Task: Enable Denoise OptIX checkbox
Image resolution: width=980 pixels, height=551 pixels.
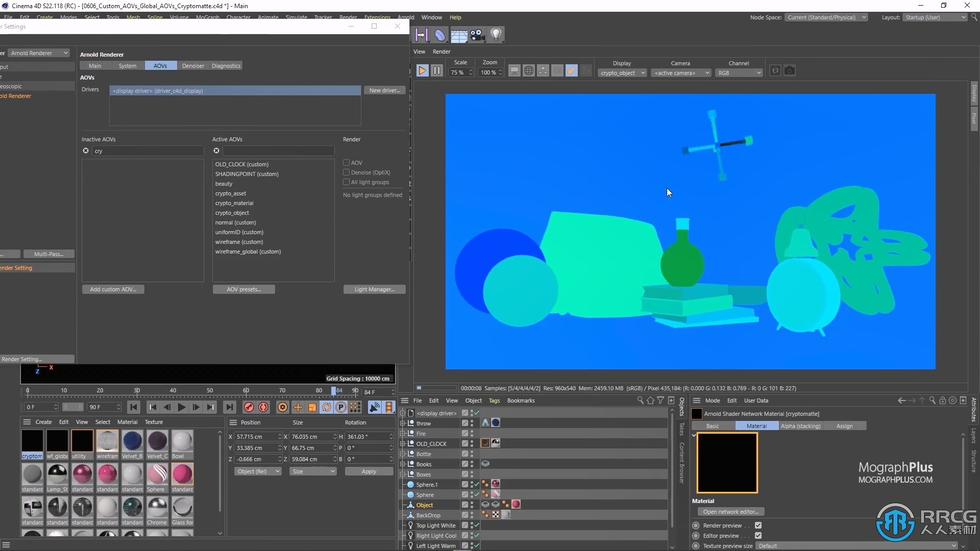Action: (x=347, y=172)
